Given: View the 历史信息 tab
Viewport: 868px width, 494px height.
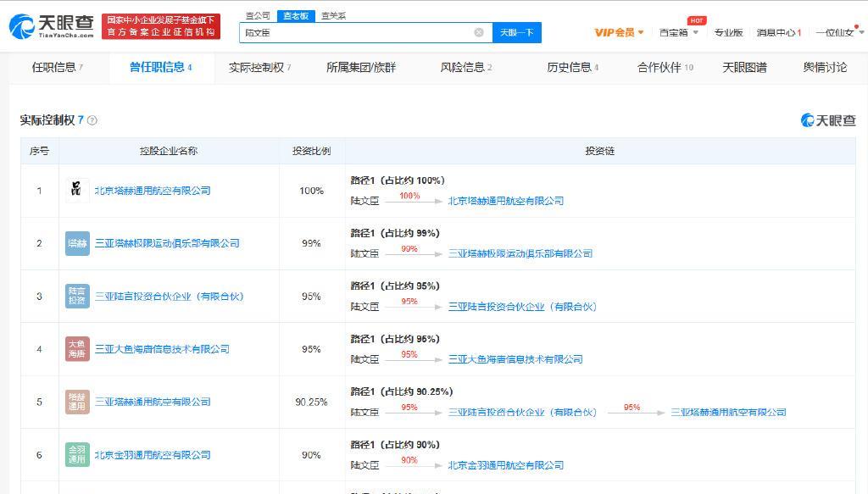Looking at the screenshot, I should (573, 68).
